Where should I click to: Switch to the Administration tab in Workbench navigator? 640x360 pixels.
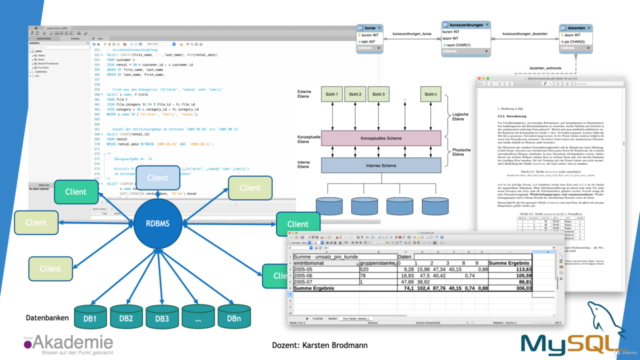44,38
